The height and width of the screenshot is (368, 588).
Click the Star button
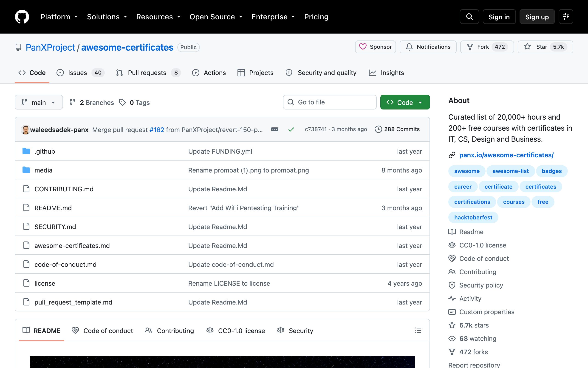pos(545,47)
